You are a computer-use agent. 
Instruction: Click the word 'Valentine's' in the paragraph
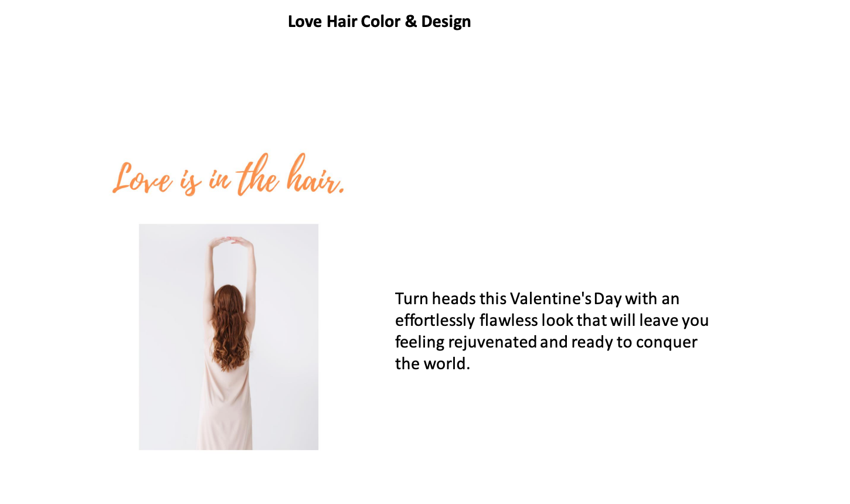tap(550, 298)
